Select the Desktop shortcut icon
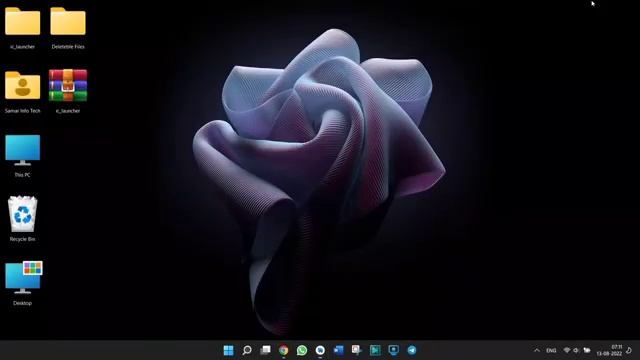 coord(23,278)
